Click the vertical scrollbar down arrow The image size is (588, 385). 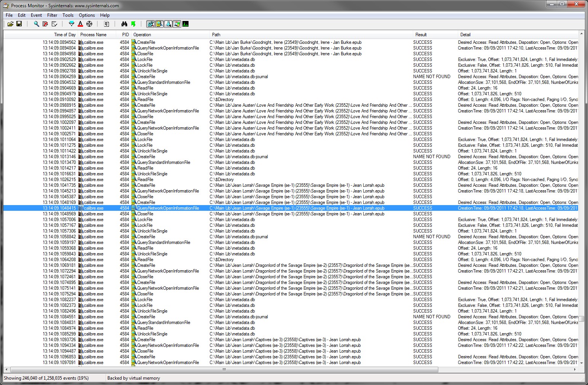pyautogui.click(x=582, y=363)
